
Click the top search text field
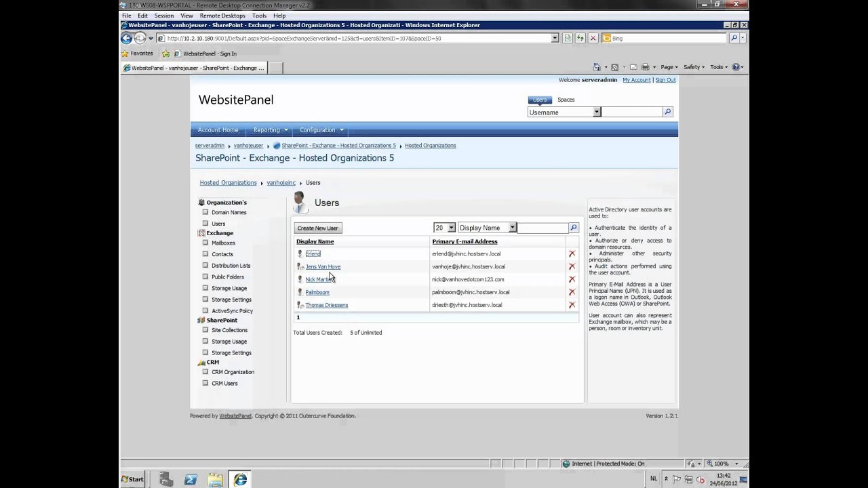click(632, 112)
